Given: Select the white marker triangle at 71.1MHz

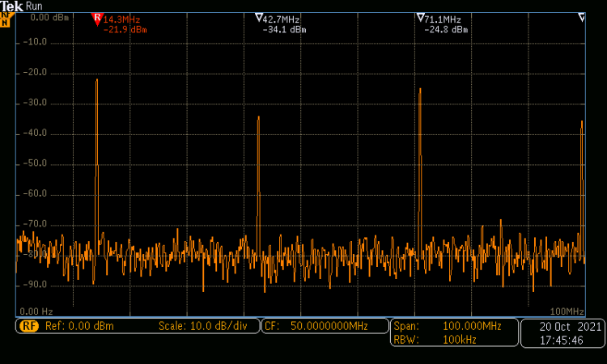Looking at the screenshot, I should (x=420, y=18).
